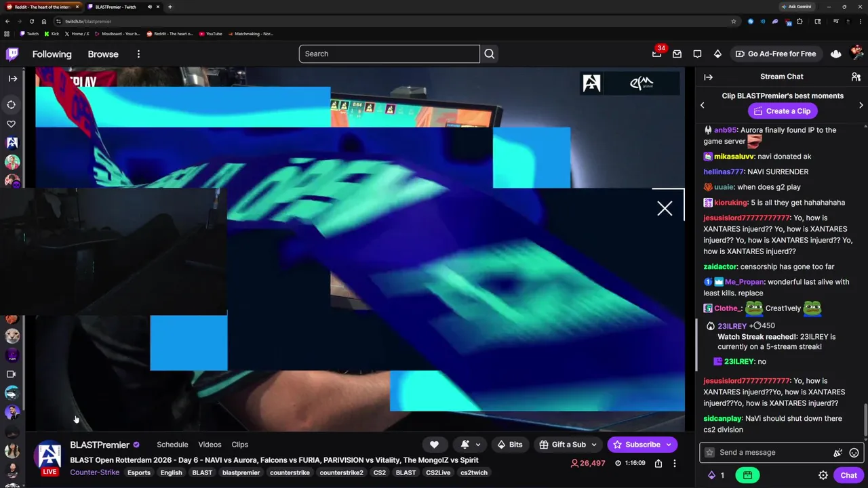Click the Go Ad-Free for Free button
The width and height of the screenshot is (868, 488).
point(776,54)
